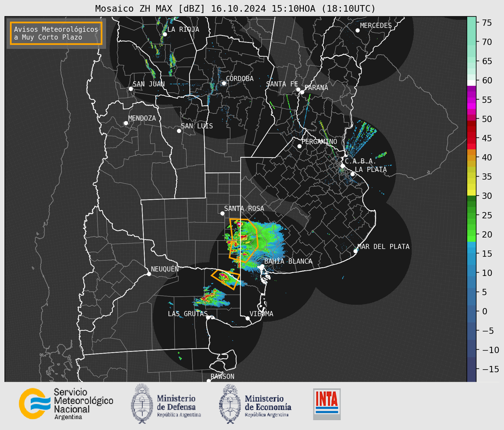Click the MAR DEL PLATA city label

(384, 246)
